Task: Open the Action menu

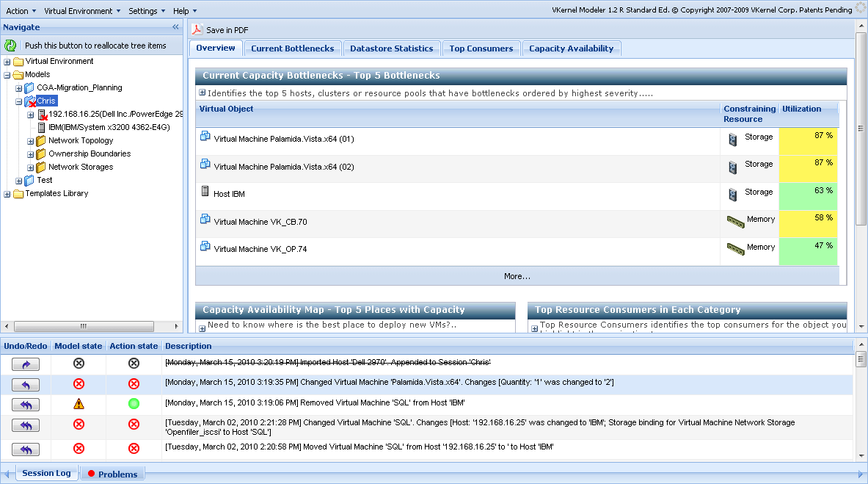Action: click(x=21, y=11)
